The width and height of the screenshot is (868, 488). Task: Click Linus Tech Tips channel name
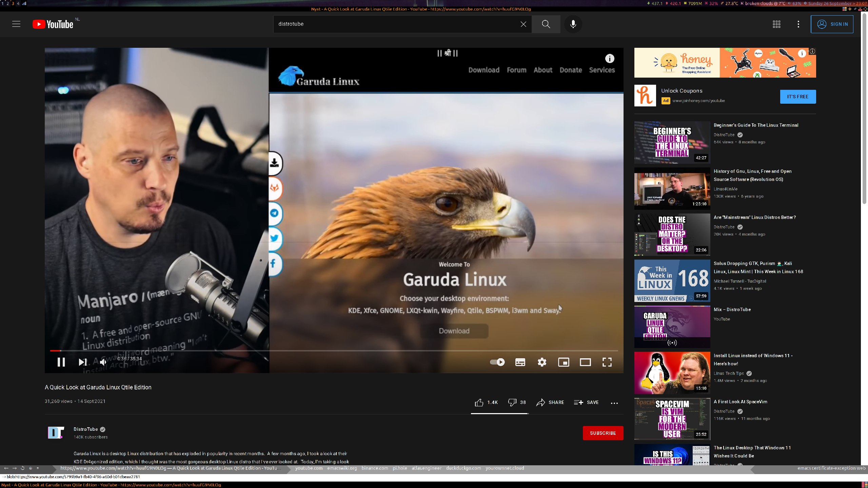(729, 373)
